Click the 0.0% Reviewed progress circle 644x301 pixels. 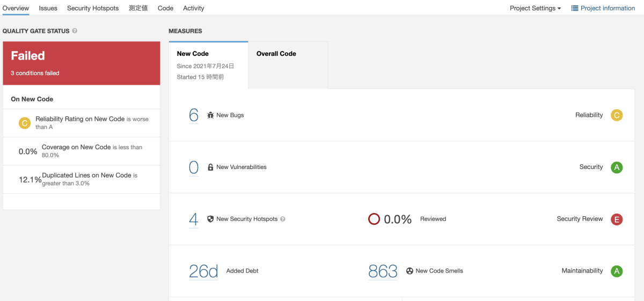(374, 219)
